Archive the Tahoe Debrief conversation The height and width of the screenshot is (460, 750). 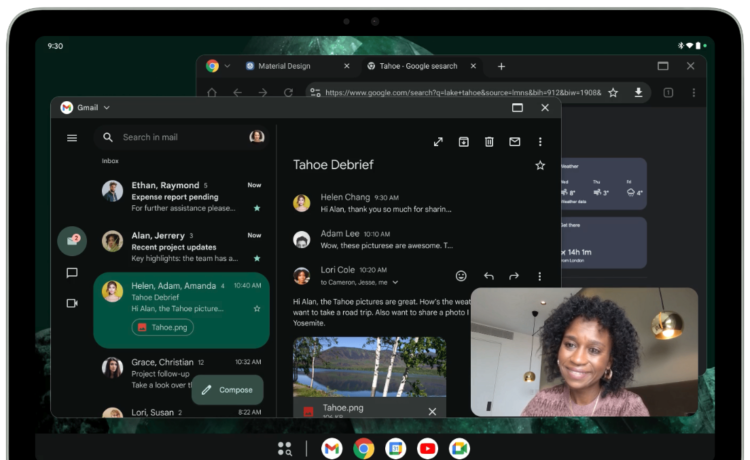(x=463, y=142)
